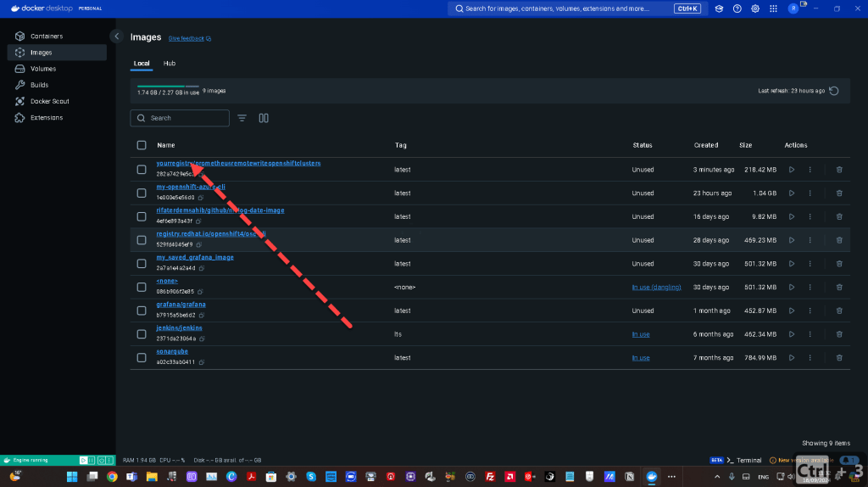The image size is (868, 487).
Task: Open more actions for registry.redhat.io image
Action: point(810,240)
